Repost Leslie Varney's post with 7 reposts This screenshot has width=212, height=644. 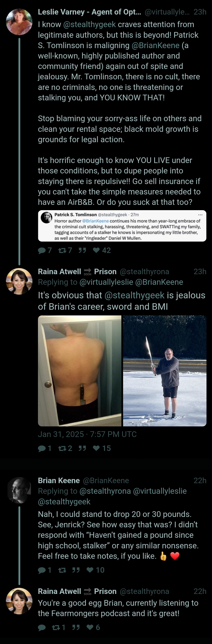click(65, 250)
